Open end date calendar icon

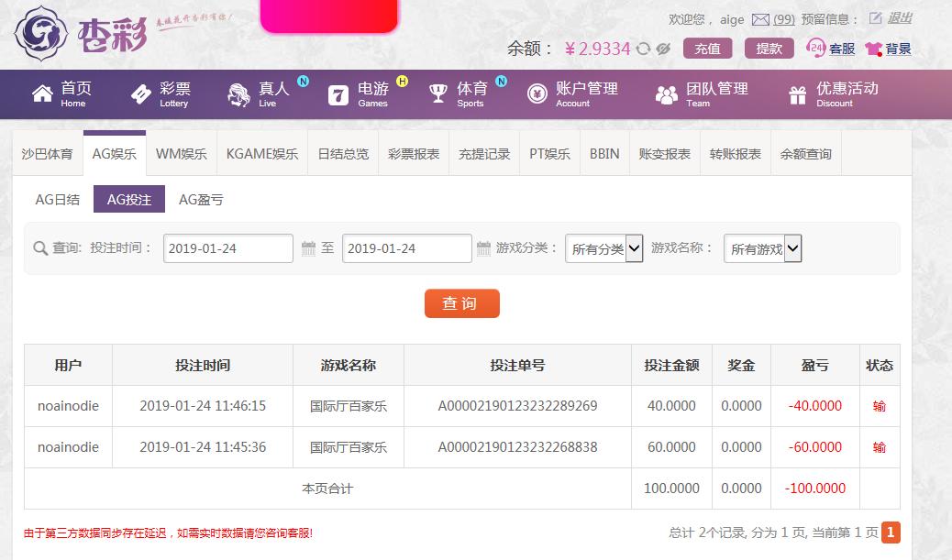[483, 248]
